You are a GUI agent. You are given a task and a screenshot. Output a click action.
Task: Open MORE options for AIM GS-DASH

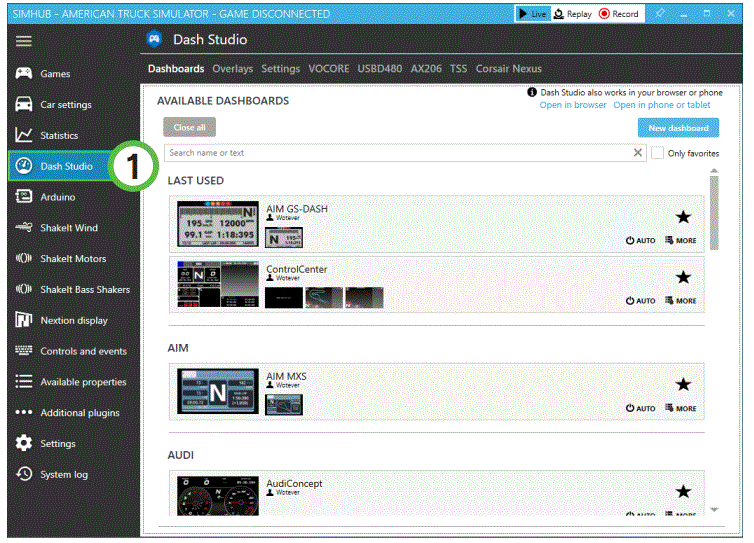[680, 240]
